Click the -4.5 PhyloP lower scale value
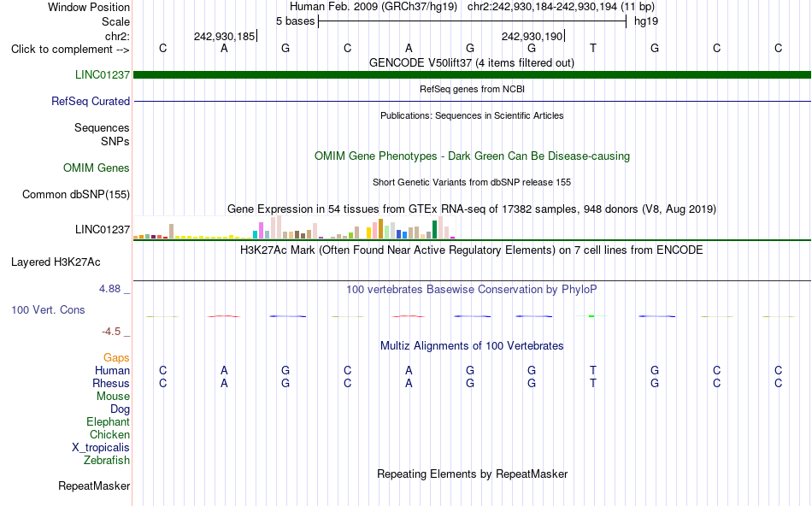The height and width of the screenshot is (506, 812). tap(111, 332)
